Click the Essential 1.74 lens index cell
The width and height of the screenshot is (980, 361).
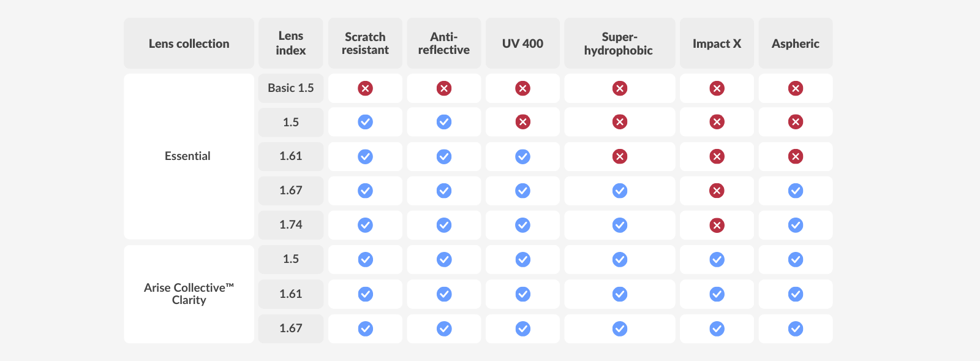[291, 225]
